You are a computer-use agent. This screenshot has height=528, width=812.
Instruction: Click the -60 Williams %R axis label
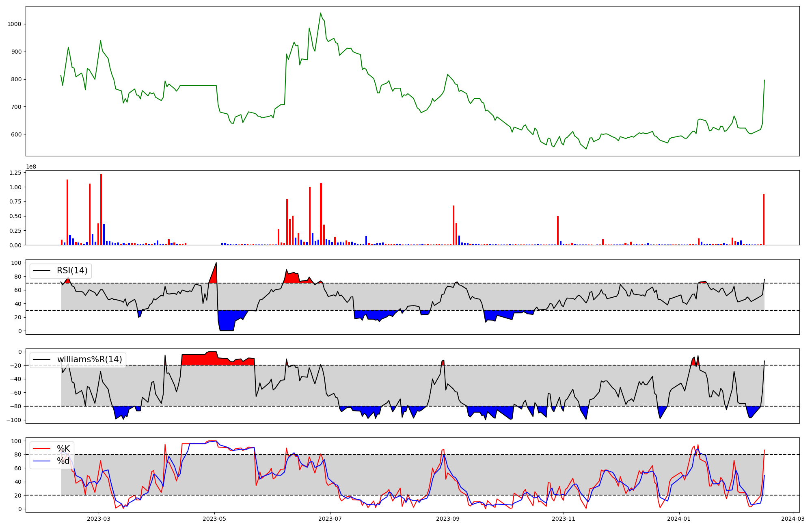click(x=15, y=393)
